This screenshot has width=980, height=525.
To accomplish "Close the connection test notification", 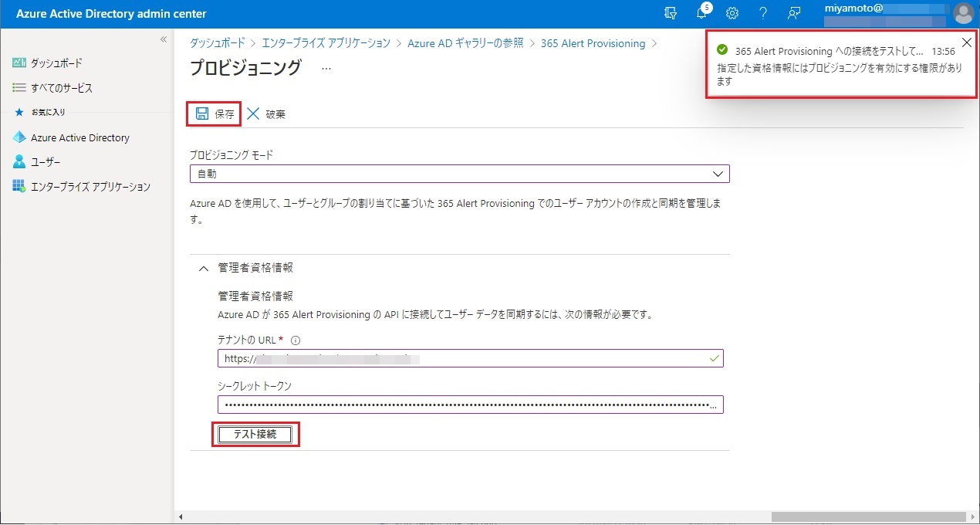I will click(966, 43).
